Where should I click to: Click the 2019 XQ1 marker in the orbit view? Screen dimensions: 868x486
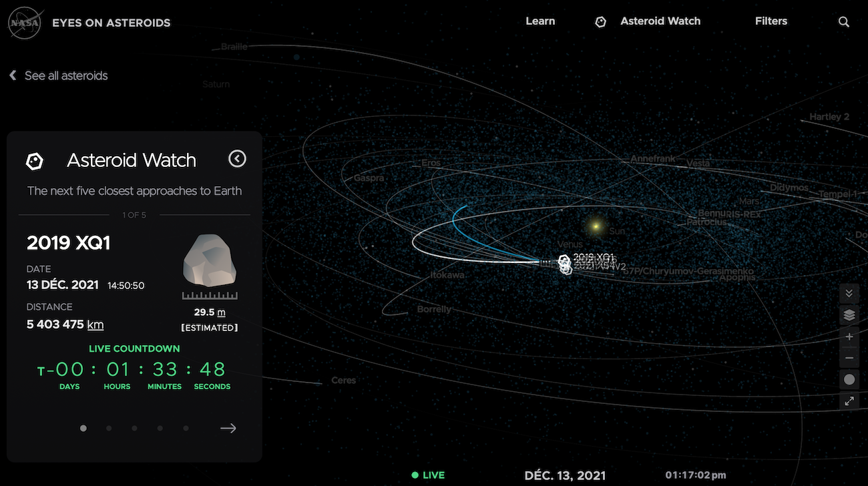tap(564, 261)
